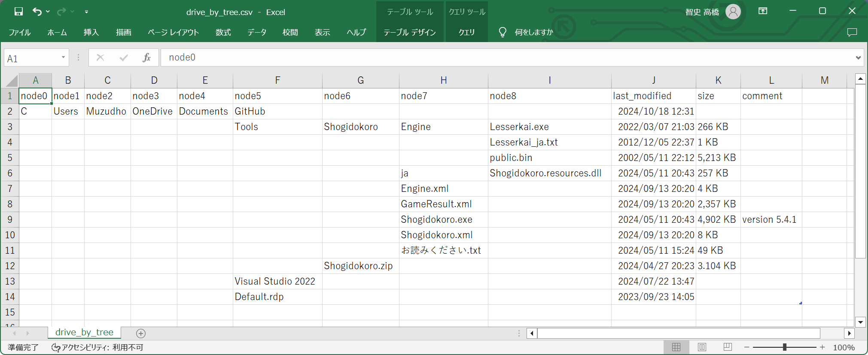Click the Select All corner triangle

[12, 80]
